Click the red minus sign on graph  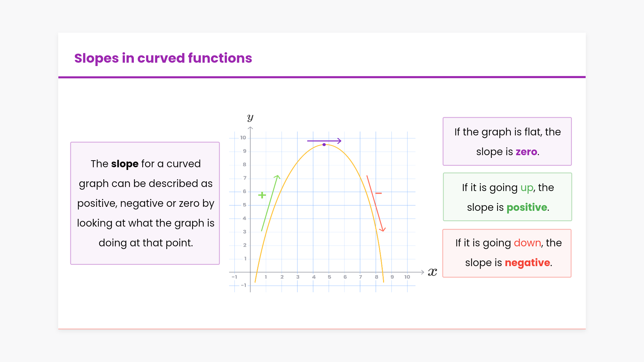pos(379,193)
